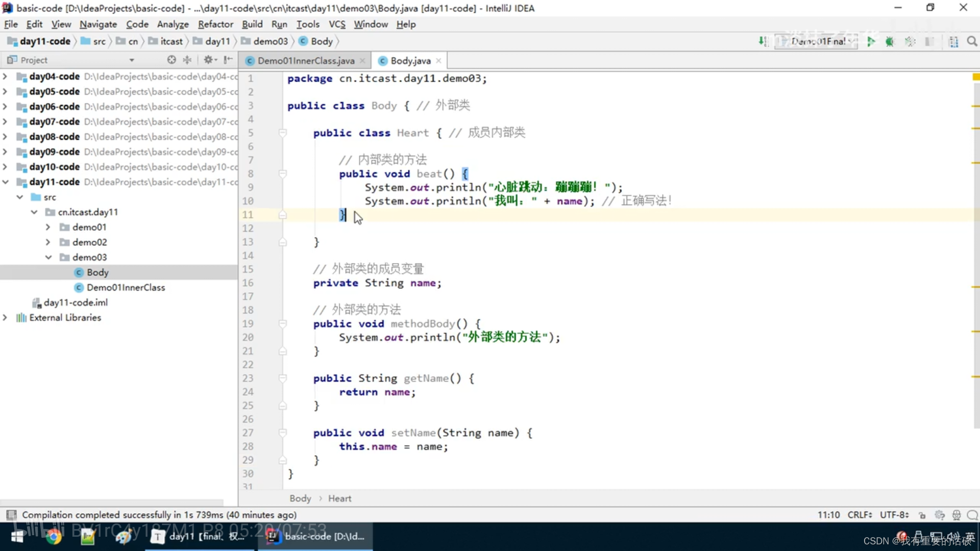Toggle tool window buttons icon at the status bar start
Viewport: 980px width, 551px height.
tap(11, 515)
